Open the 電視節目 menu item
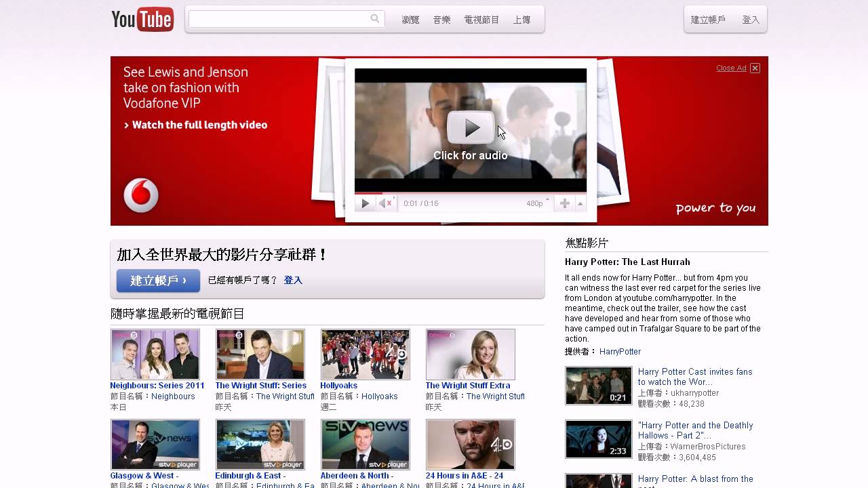This screenshot has height=488, width=868. click(481, 20)
